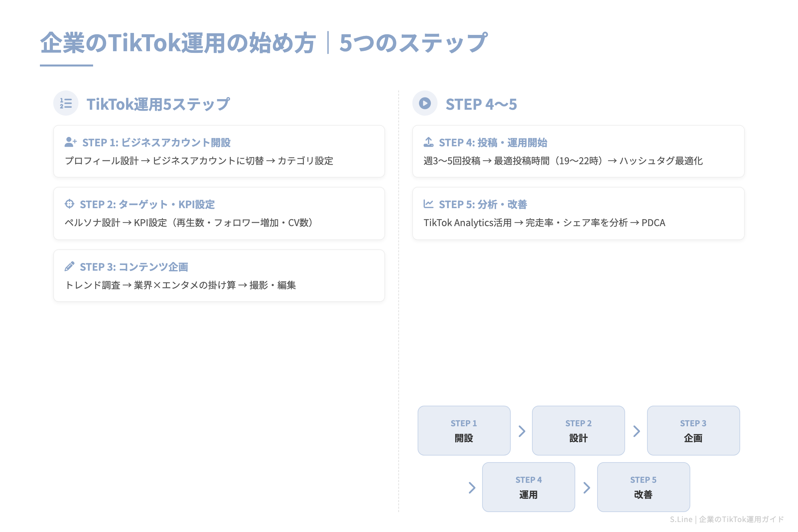The image size is (798, 532).
Task: Toggle the STEP 4 運用 box in the flow diagram
Action: [529, 487]
